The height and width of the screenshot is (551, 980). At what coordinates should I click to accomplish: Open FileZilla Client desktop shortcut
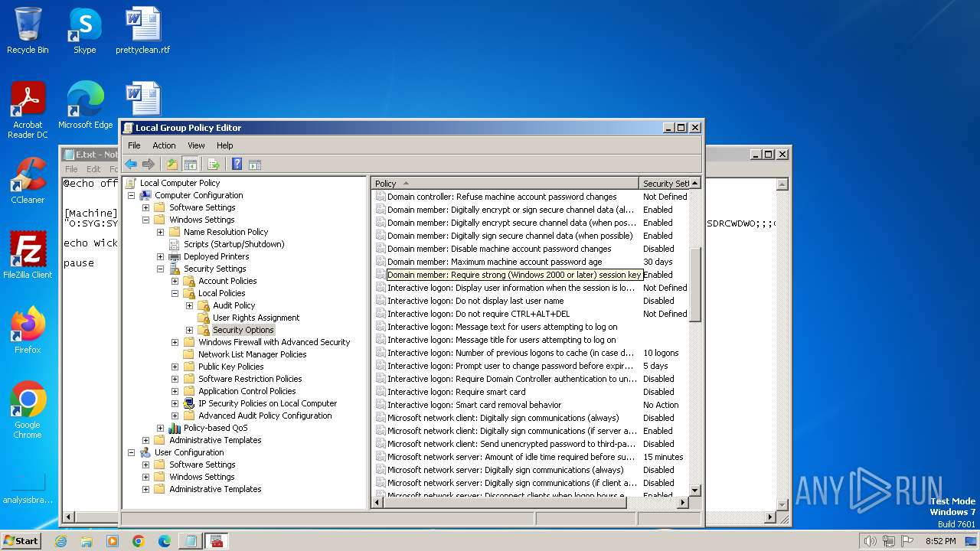click(x=28, y=255)
